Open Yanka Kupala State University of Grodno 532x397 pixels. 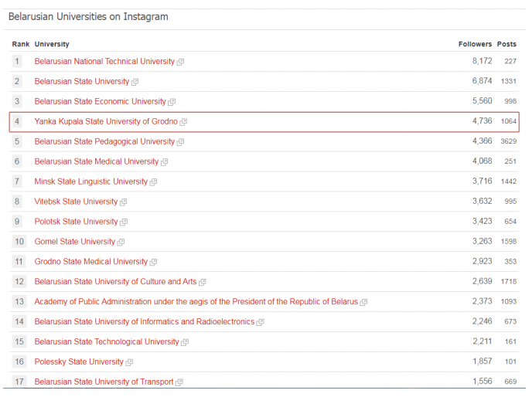[106, 121]
